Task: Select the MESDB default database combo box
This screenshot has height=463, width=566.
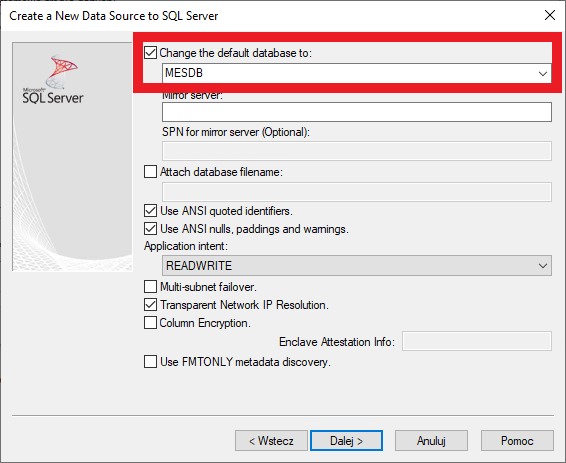Action: [357, 73]
